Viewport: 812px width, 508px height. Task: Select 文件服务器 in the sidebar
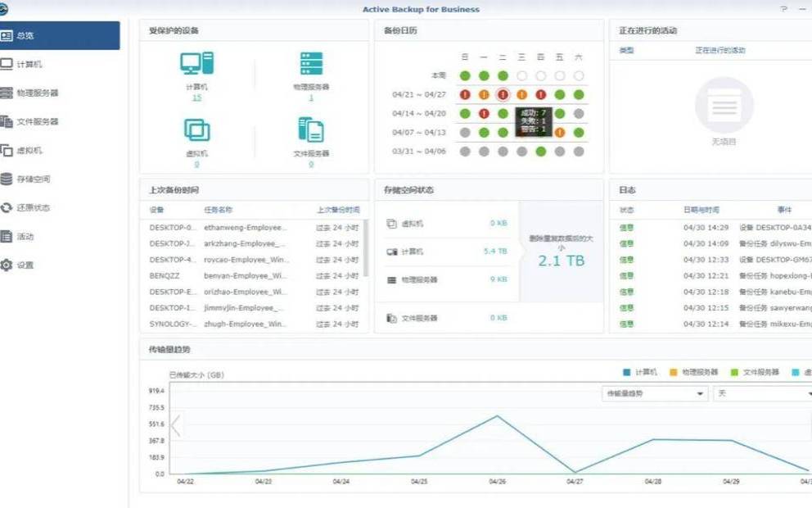(x=60, y=122)
